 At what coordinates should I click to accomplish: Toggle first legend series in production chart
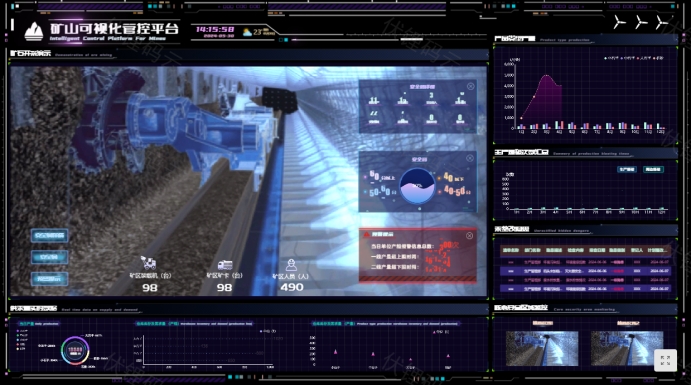[611, 58]
